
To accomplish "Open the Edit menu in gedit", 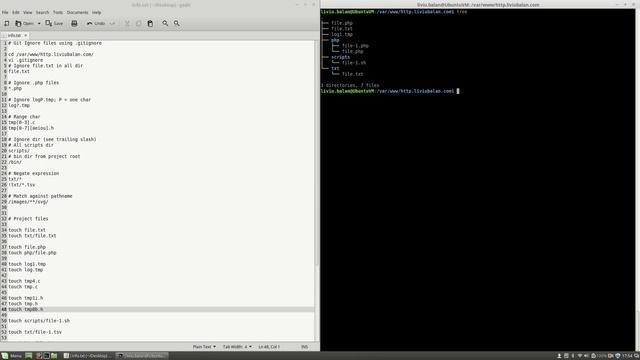I will pos(16,12).
